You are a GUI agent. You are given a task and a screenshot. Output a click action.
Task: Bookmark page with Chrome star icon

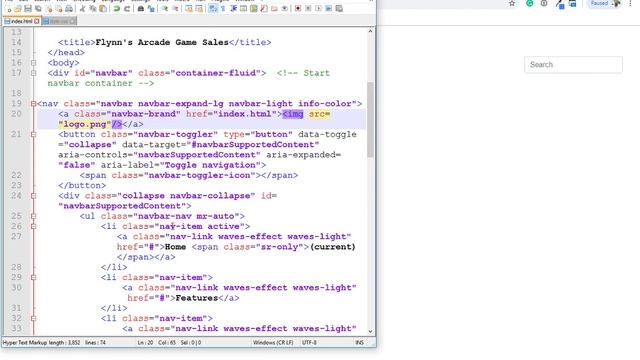click(512, 3)
